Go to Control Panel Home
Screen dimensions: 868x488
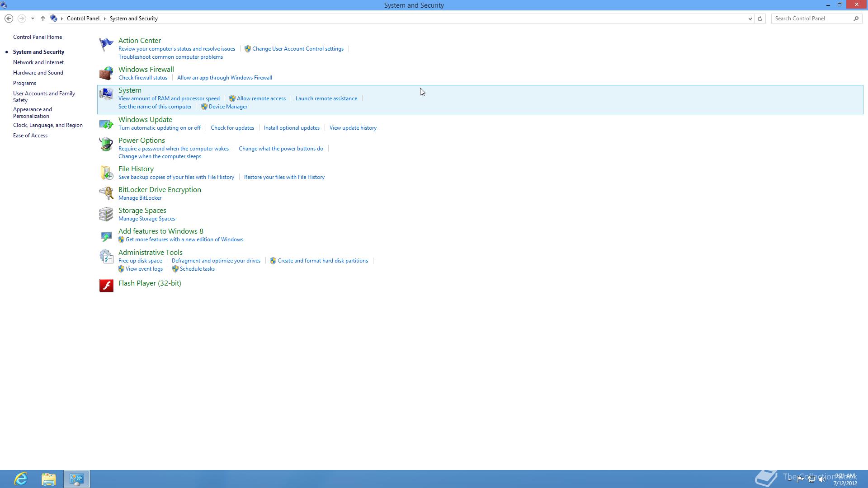[x=38, y=37]
